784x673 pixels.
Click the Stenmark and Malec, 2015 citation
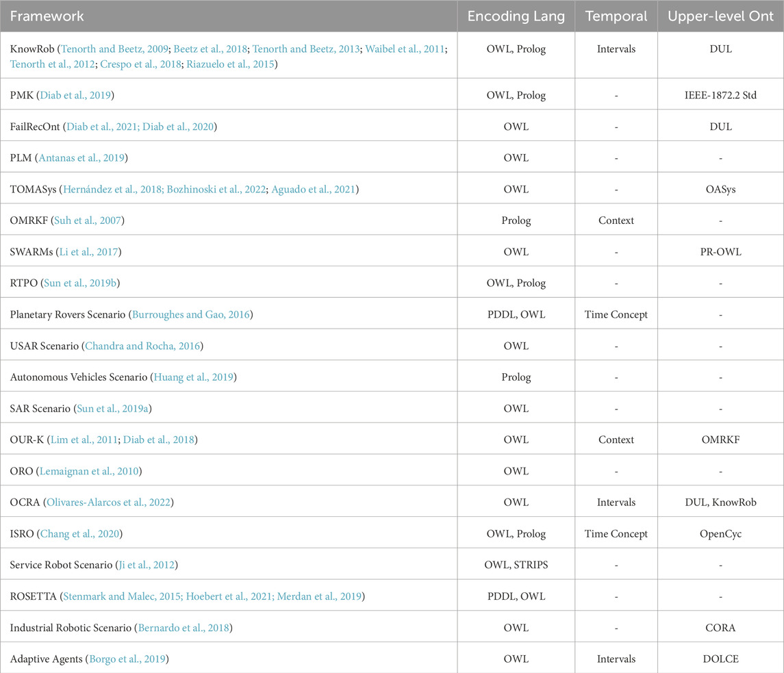[122, 596]
